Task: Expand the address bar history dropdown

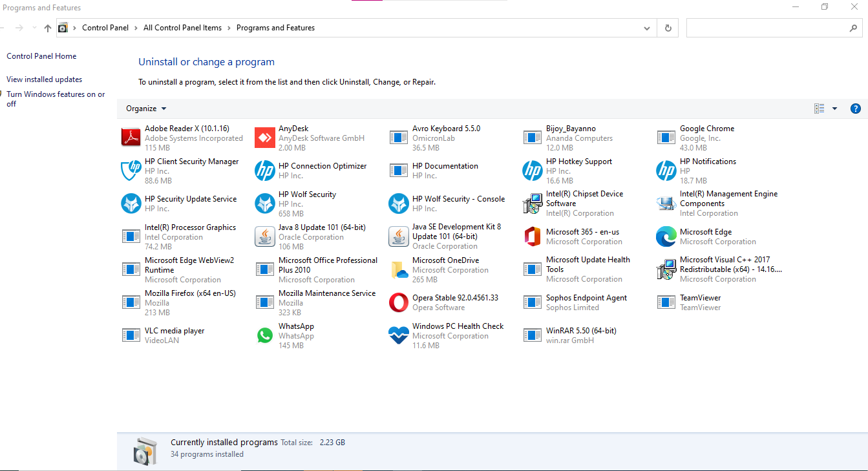Action: pos(647,28)
